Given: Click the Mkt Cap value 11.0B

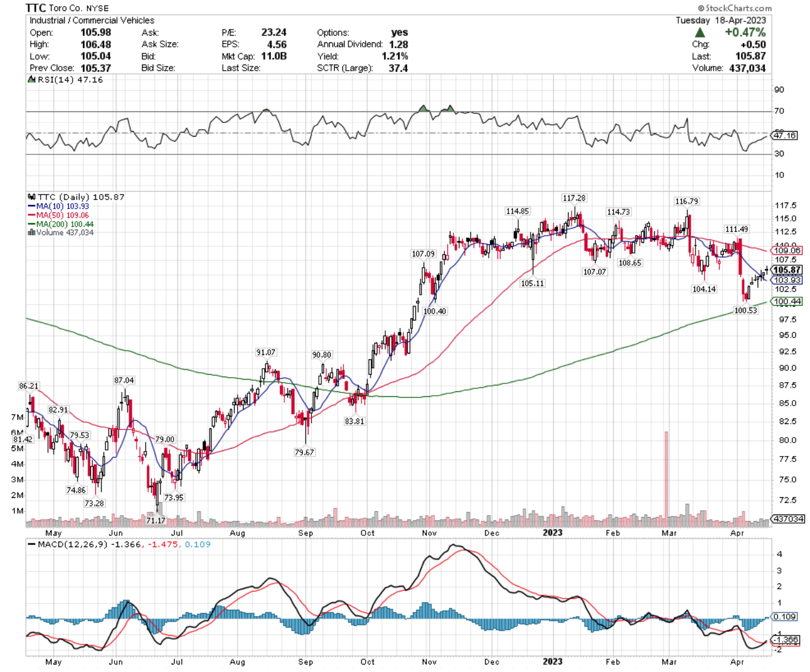Looking at the screenshot, I should point(274,56).
